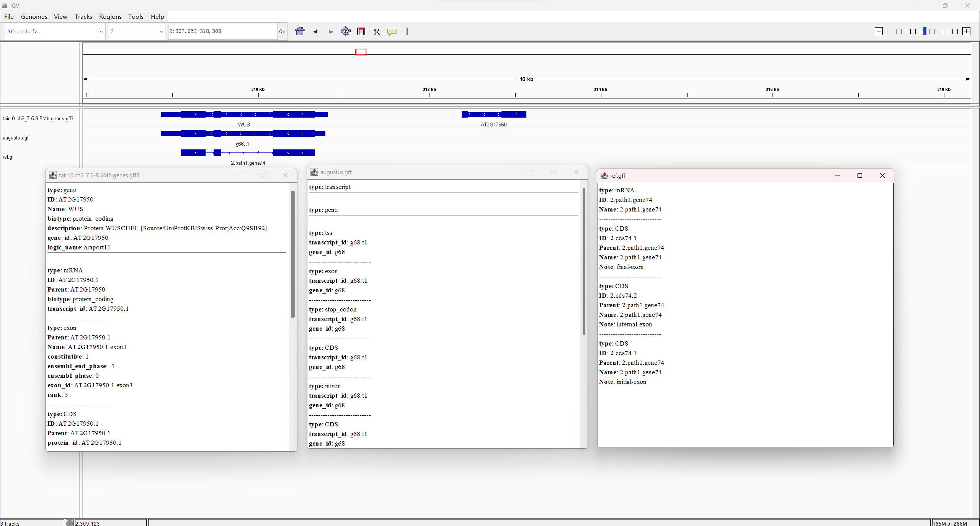Screen dimensions: 980x526
Task: Open the chromosome 2 dropdown
Action: (x=136, y=31)
